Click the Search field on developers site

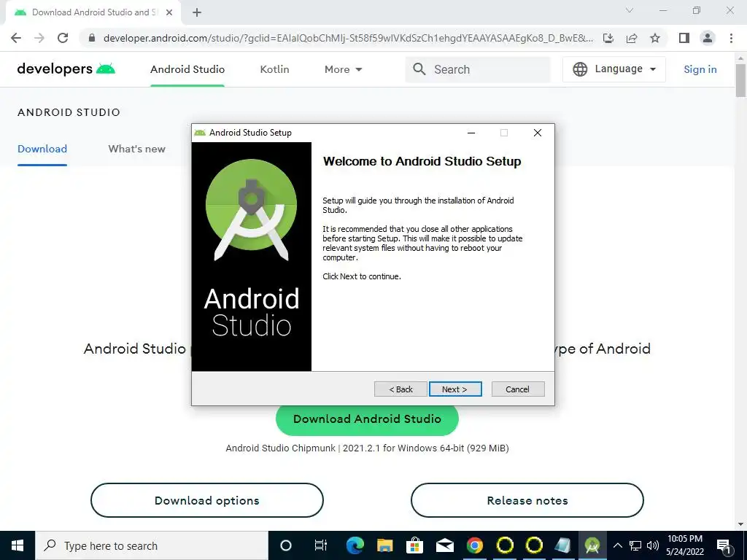(478, 69)
